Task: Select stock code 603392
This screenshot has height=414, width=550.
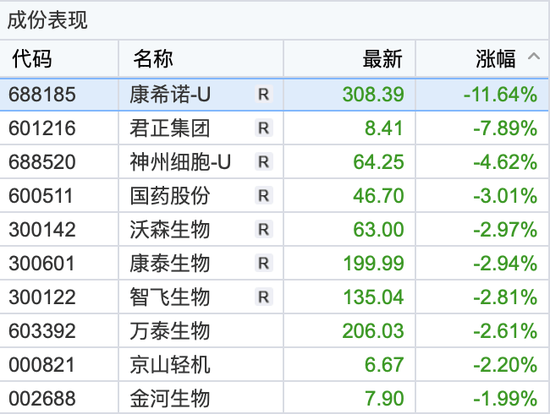Action: click(42, 331)
